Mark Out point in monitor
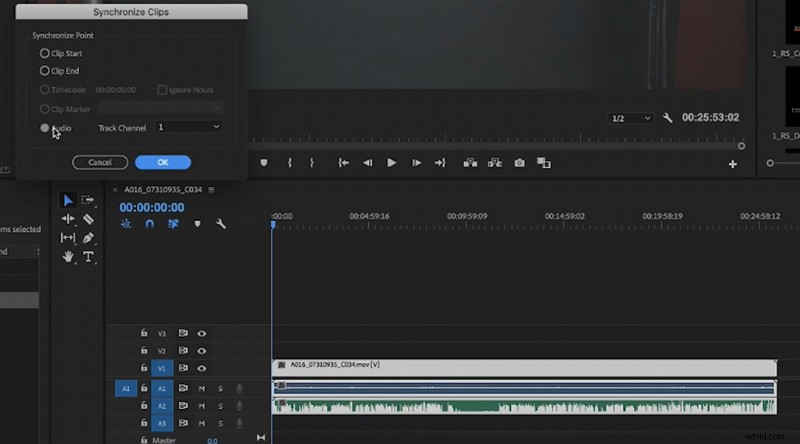800x444 pixels. coord(312,163)
